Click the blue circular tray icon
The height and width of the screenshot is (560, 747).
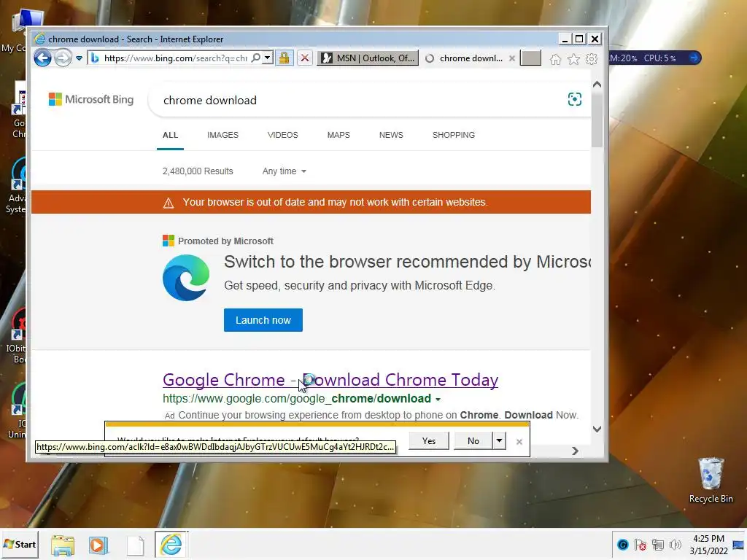coord(623,545)
